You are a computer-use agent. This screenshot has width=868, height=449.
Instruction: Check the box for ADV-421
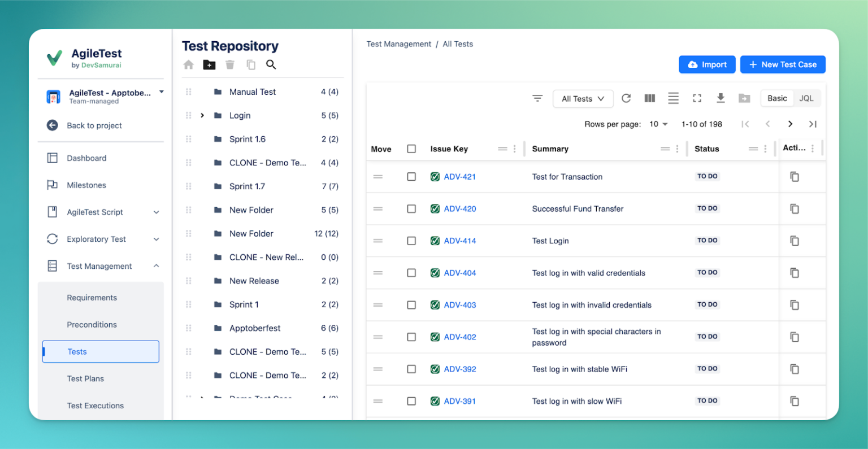tap(411, 177)
